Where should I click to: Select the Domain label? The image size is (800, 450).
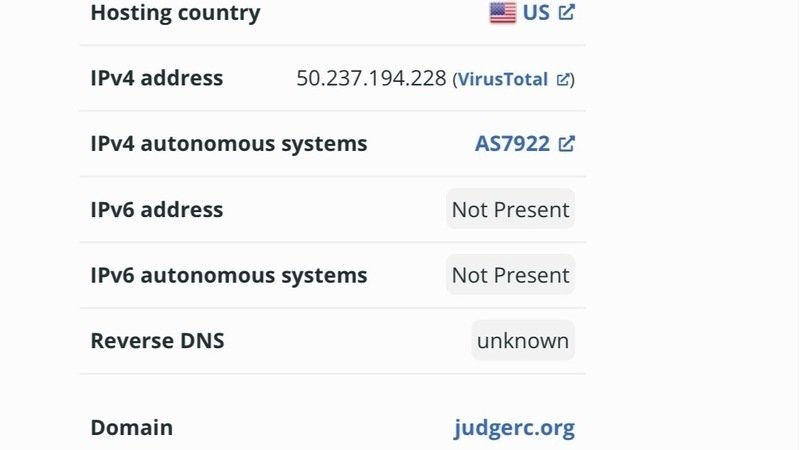click(132, 428)
